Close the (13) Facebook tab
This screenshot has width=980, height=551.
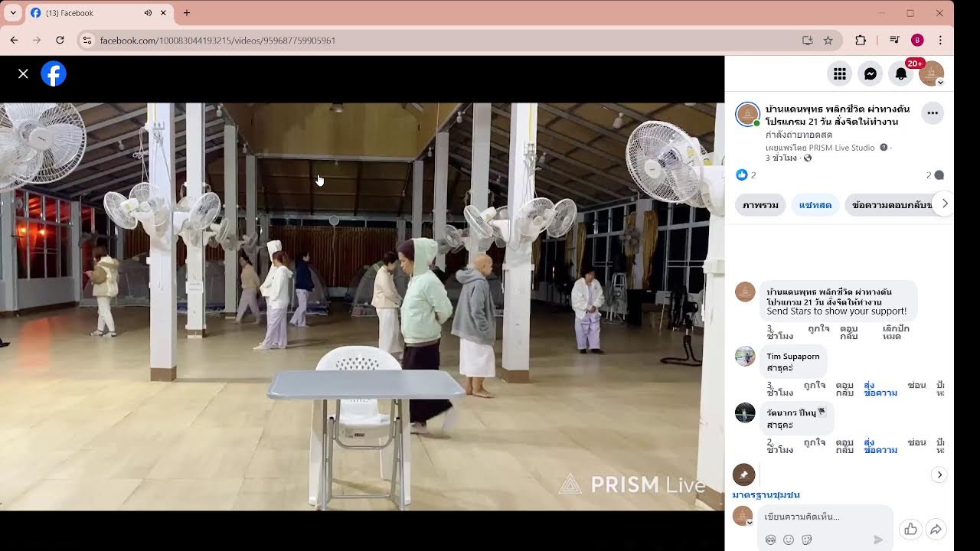point(163,13)
